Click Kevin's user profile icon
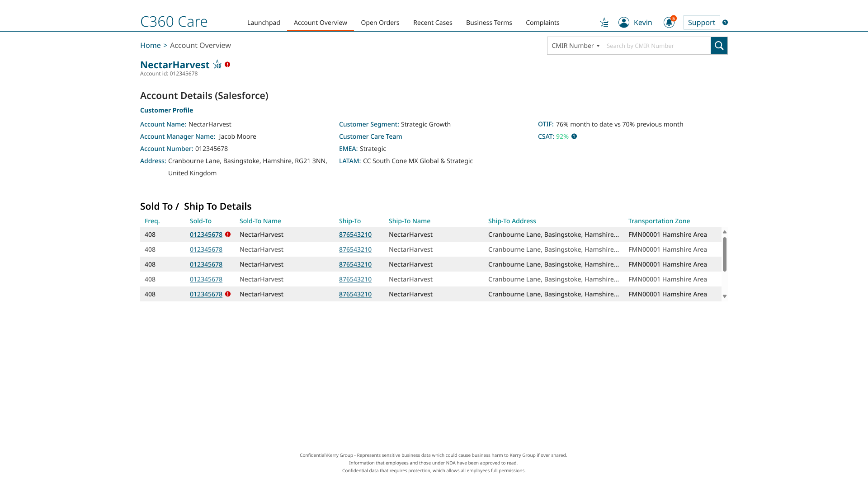 (x=623, y=22)
